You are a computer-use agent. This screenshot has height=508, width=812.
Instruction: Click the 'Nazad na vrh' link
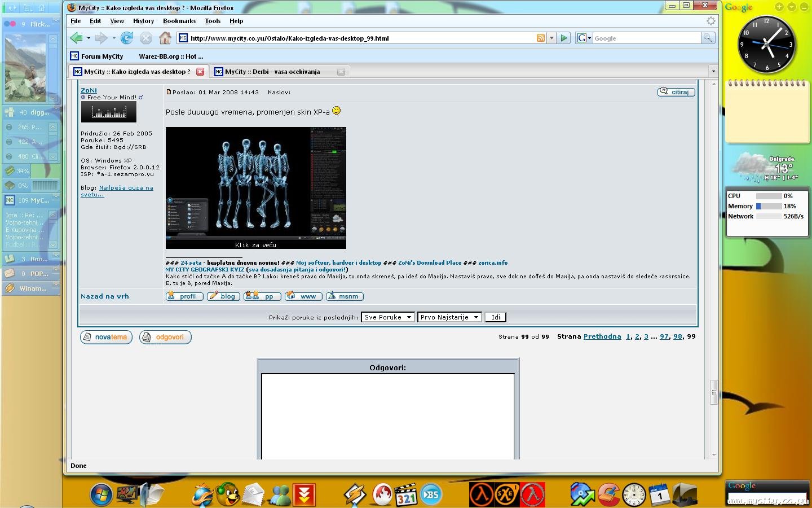coord(105,296)
